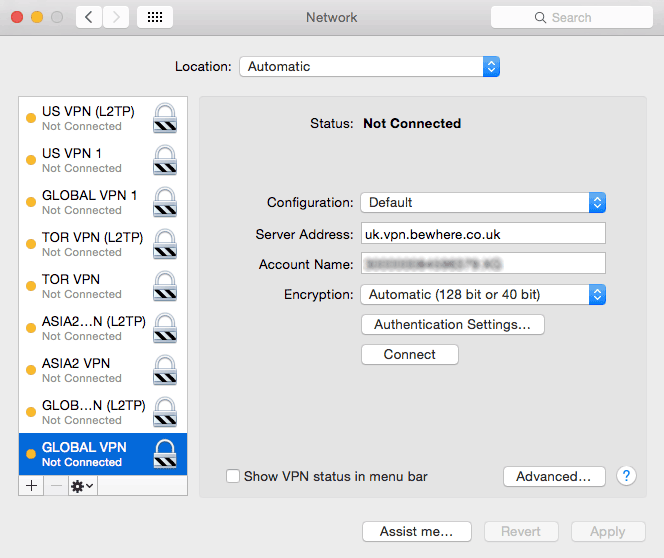Remove selected service with minus button

tap(56, 486)
